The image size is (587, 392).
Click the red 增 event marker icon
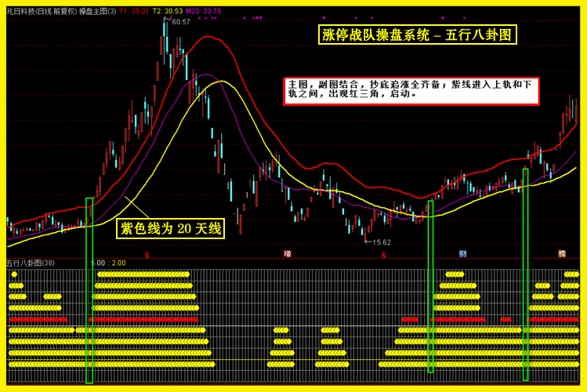287,254
